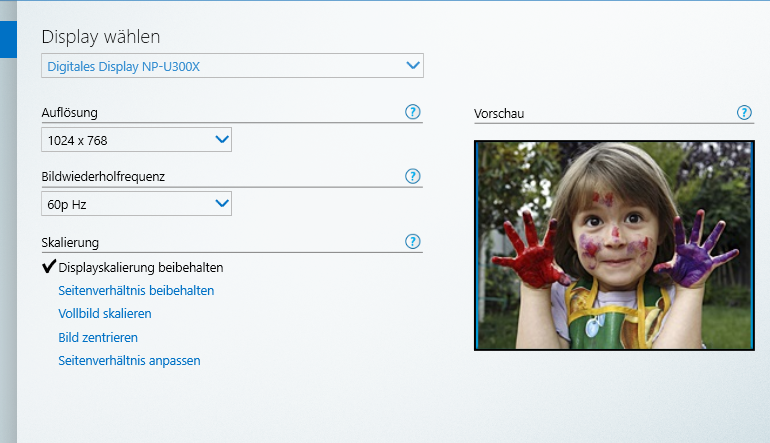The height and width of the screenshot is (443, 770).
Task: Click the preview image of child
Action: [614, 245]
